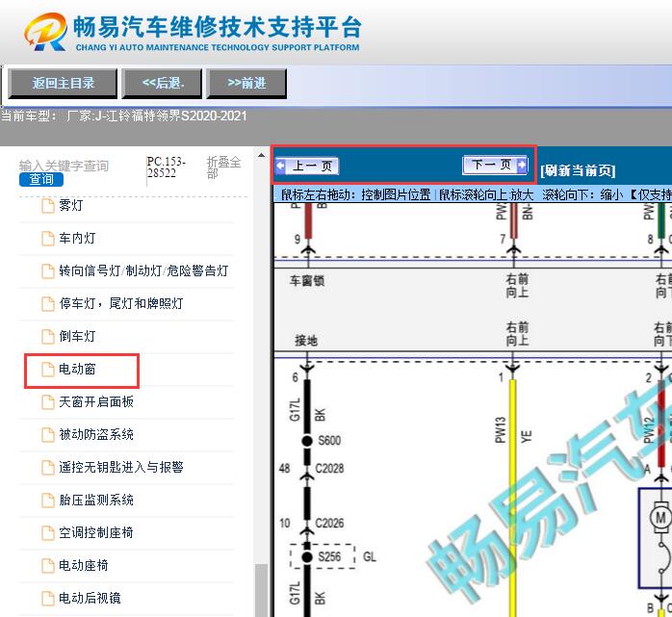This screenshot has height=617, width=672.
Task: Select the 电动窗 tree item
Action: pyautogui.click(x=77, y=369)
